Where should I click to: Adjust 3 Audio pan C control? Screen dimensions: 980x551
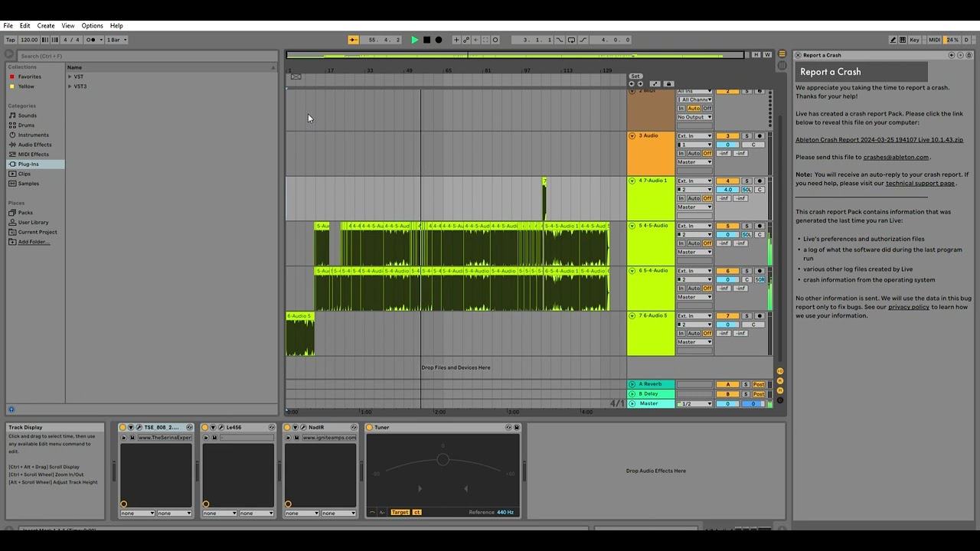click(753, 145)
